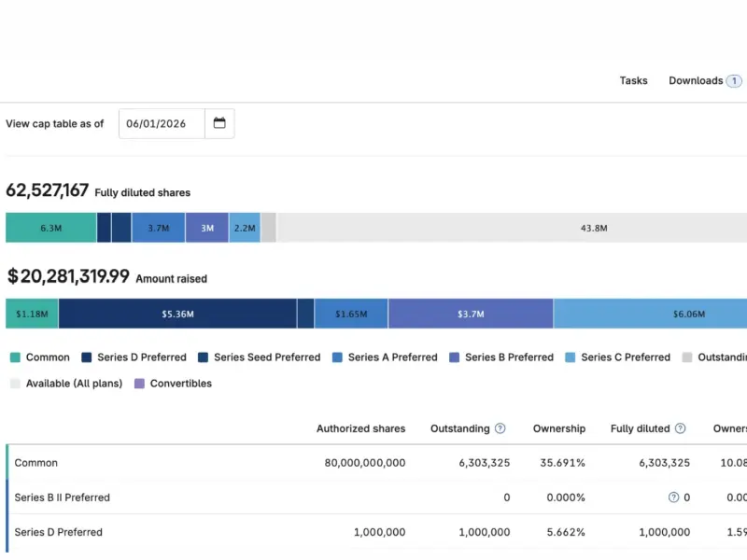Open the Tasks menu item
The image size is (747, 560).
[633, 81]
